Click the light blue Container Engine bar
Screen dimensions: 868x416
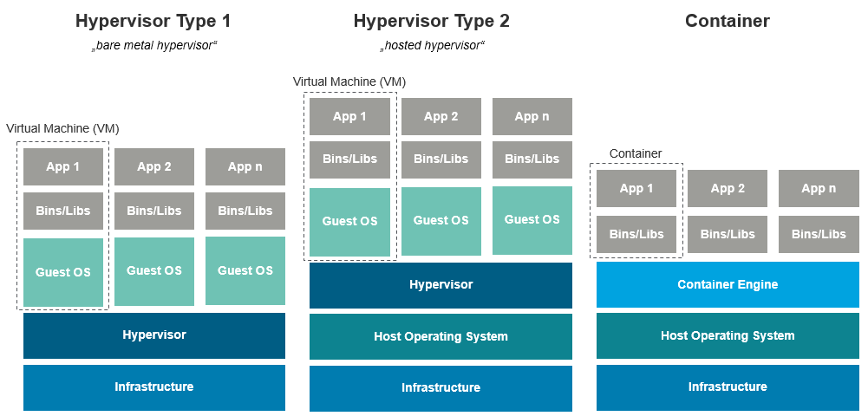[728, 284]
